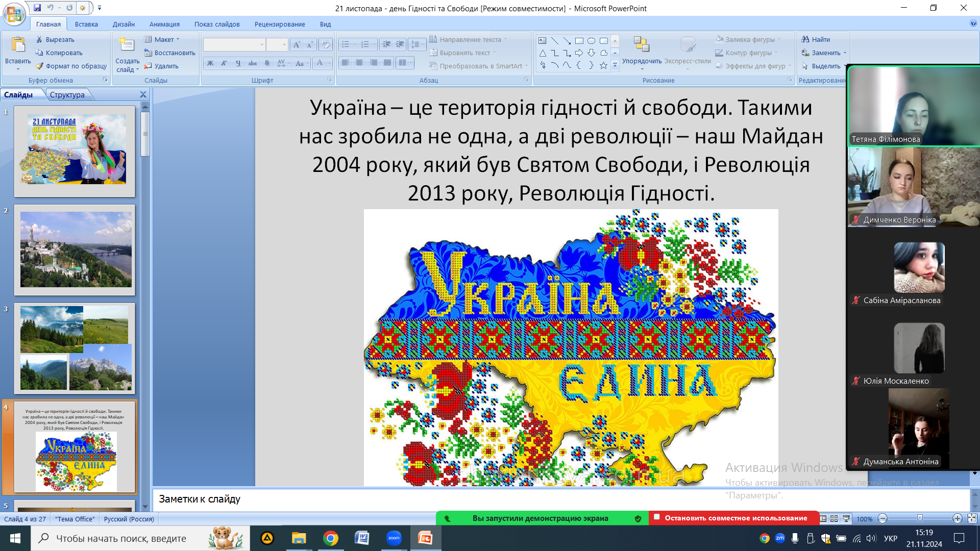Click the Удалить slide icon
The width and height of the screenshot is (980, 551).
[x=148, y=66]
